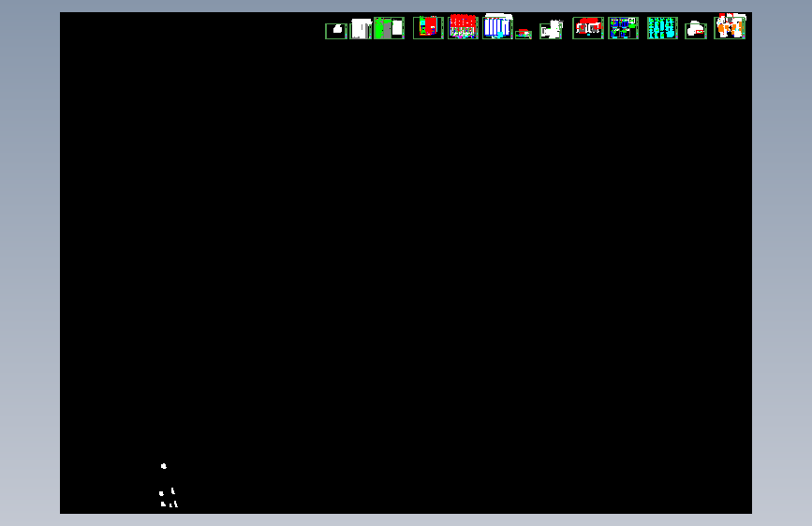Viewport: 812px width, 526px height.
Task: Select the sheet with red arch shape
Action: point(588,28)
